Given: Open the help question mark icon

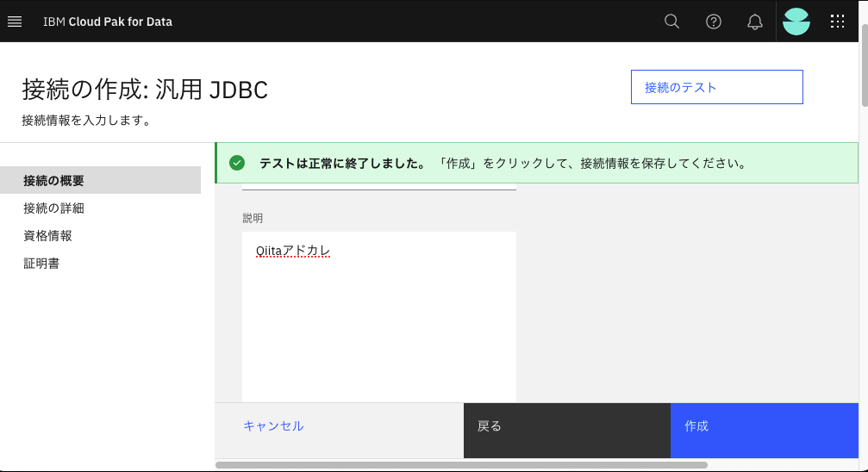Looking at the screenshot, I should [x=713, y=22].
